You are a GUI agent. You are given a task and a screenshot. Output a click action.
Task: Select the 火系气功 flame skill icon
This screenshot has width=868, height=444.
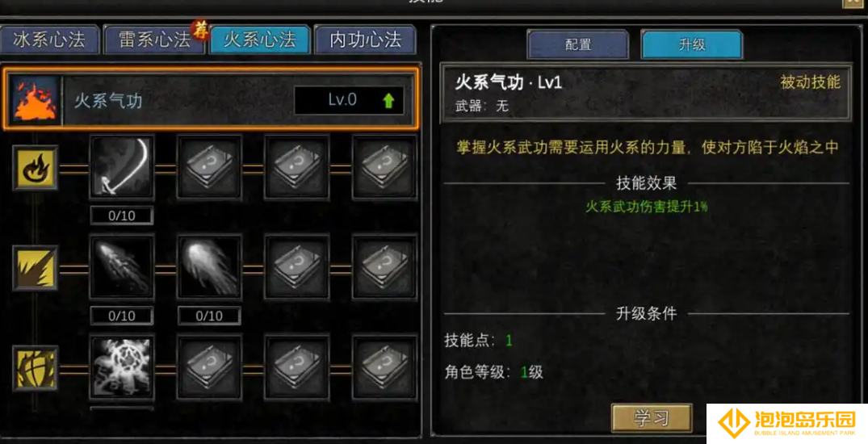35,100
